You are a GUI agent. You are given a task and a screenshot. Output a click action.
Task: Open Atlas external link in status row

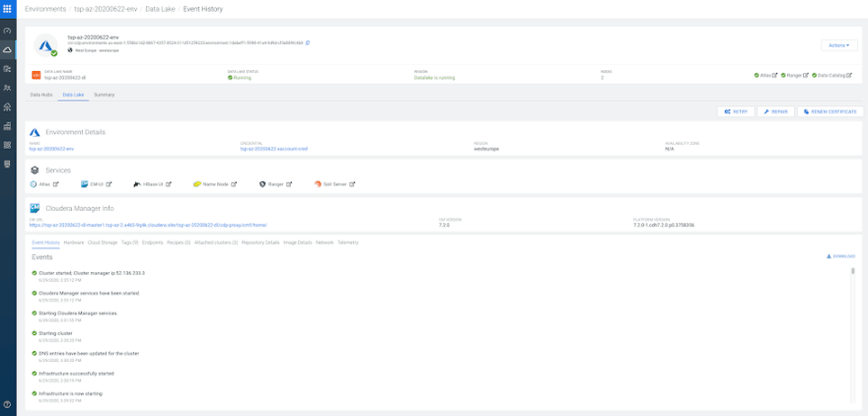pos(775,75)
